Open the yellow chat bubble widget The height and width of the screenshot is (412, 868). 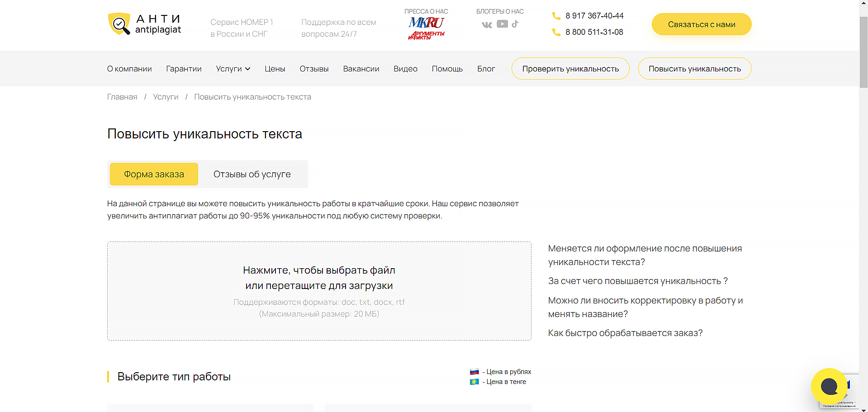(x=829, y=386)
